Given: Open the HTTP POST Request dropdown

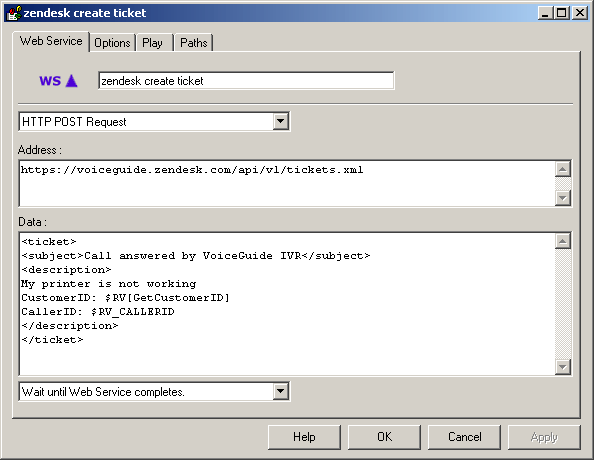Looking at the screenshot, I should (281, 121).
